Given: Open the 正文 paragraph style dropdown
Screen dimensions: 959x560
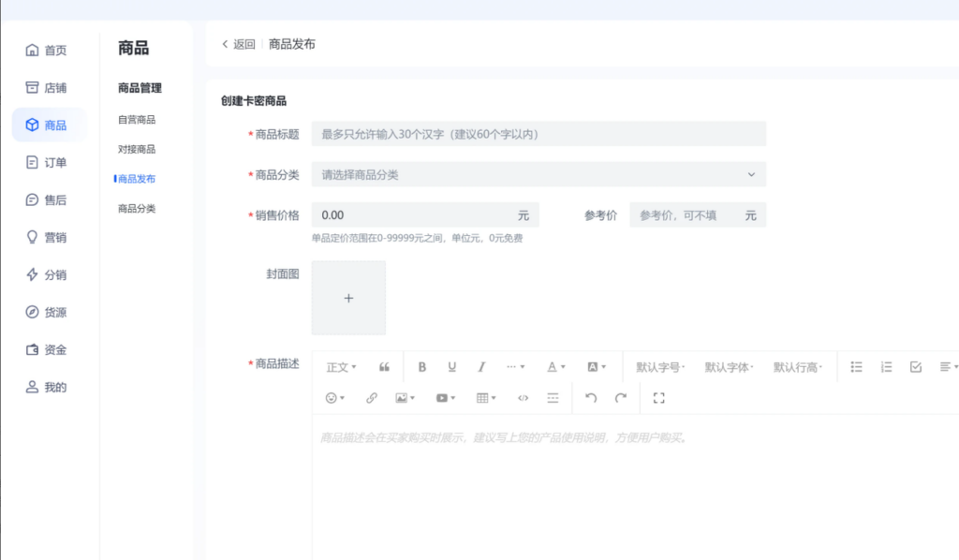Looking at the screenshot, I should [341, 367].
